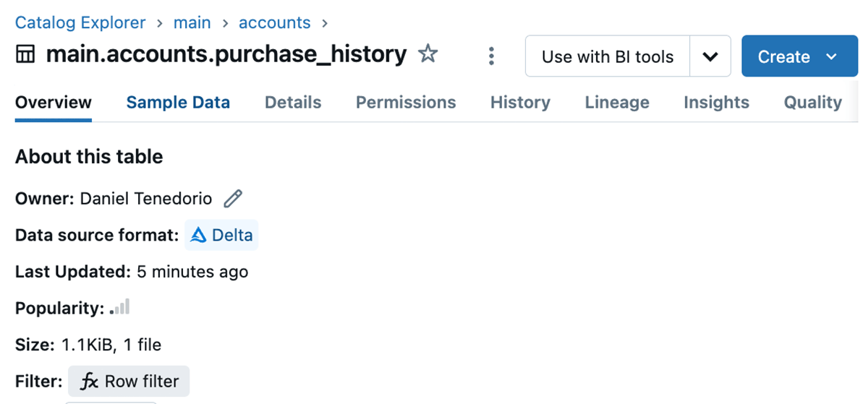Viewport: 868px width, 404px height.
Task: Open the accounts schema breadcrumb link
Action: [x=275, y=22]
